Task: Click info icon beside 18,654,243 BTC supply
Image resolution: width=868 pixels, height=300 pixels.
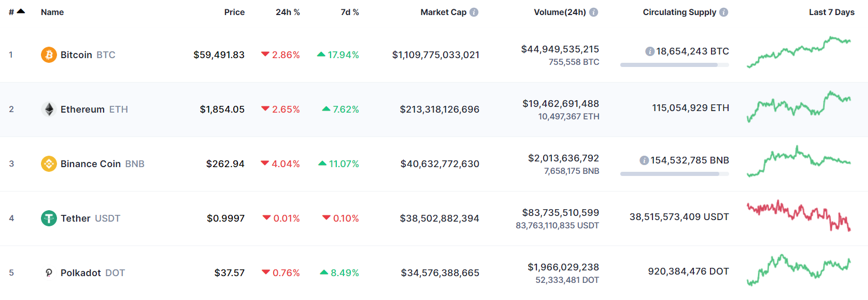Action: click(x=649, y=51)
